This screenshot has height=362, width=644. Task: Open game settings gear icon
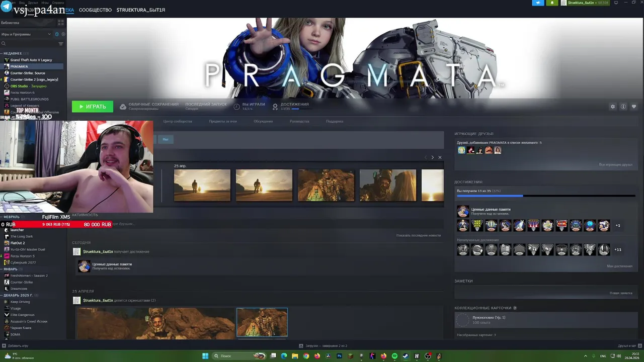[x=612, y=107]
